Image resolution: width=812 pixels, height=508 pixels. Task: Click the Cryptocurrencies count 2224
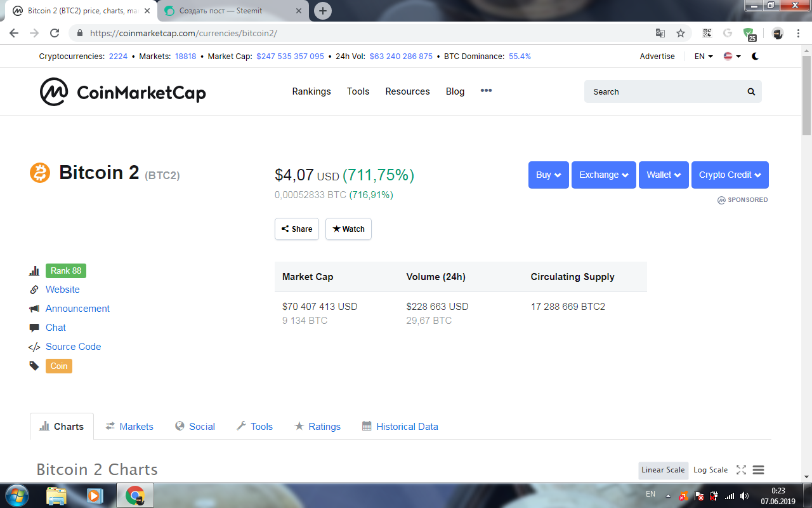[x=118, y=56]
